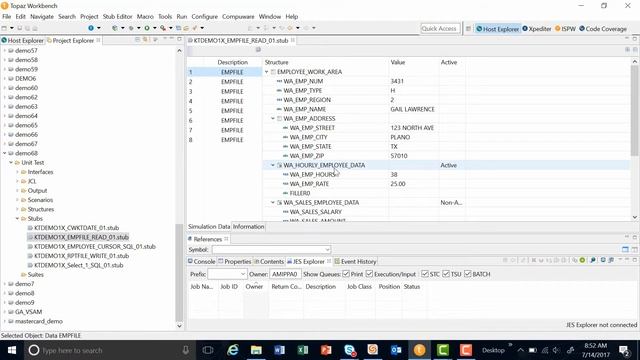The width and height of the screenshot is (640, 360).
Task: Switch to the Information tab
Action: pos(249,227)
